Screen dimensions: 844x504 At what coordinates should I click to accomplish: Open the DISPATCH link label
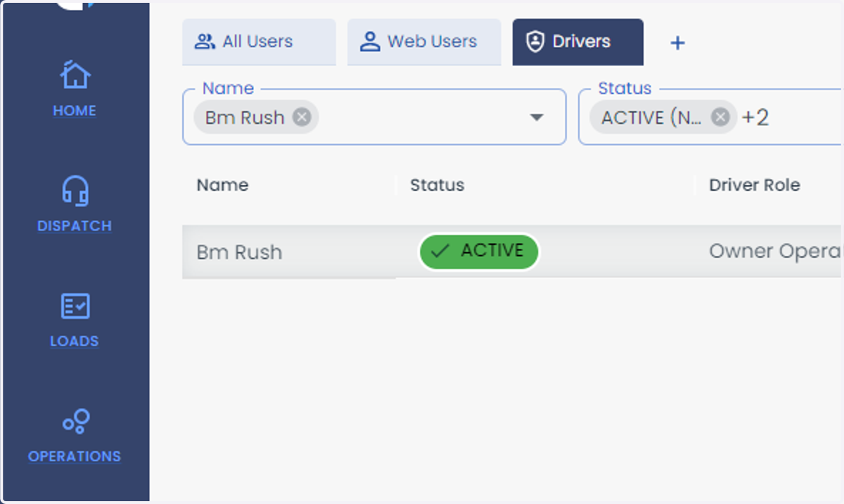(75, 226)
